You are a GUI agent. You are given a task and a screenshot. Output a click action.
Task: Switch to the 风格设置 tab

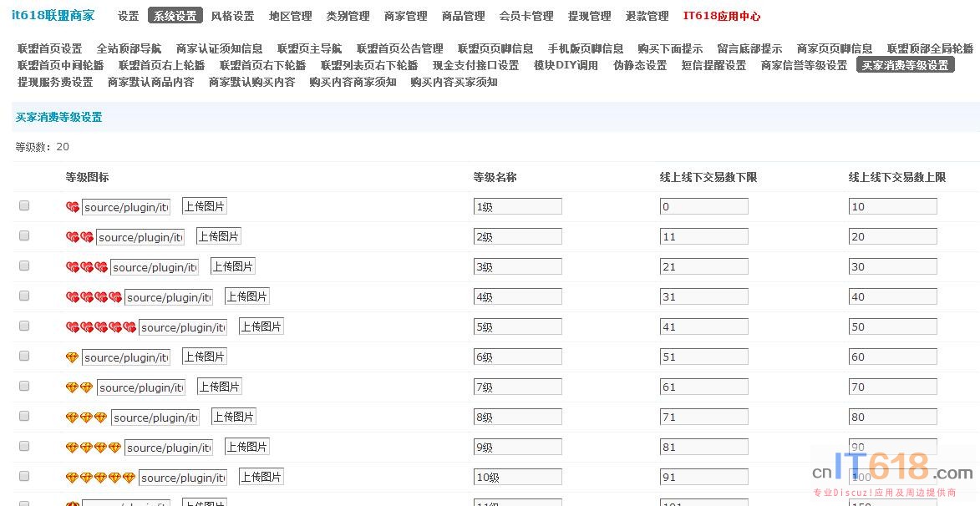click(x=232, y=16)
